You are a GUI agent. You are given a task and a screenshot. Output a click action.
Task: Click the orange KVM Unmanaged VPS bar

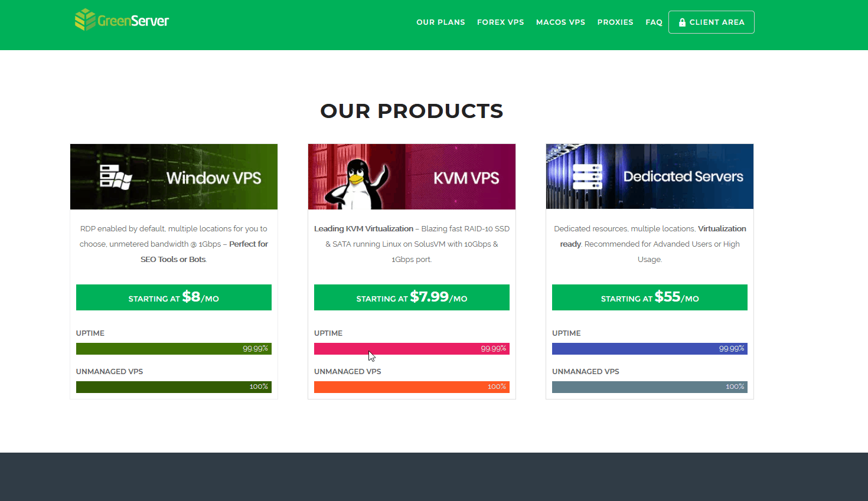tap(412, 387)
